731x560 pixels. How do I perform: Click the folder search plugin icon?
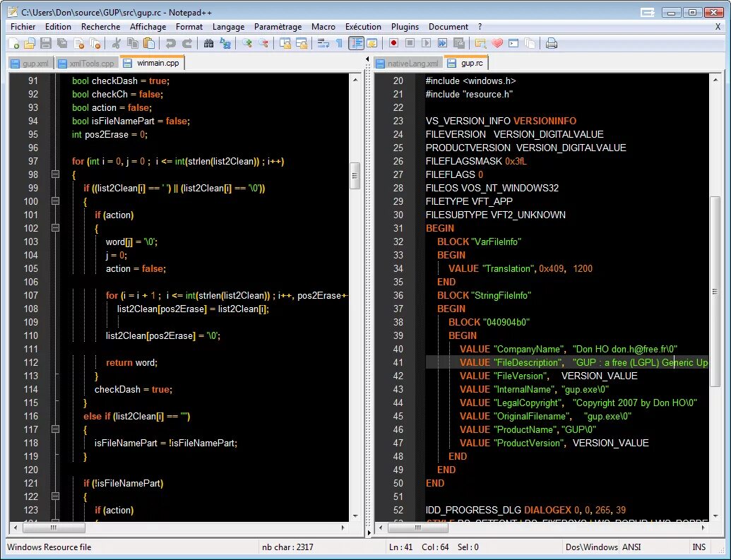click(x=480, y=43)
